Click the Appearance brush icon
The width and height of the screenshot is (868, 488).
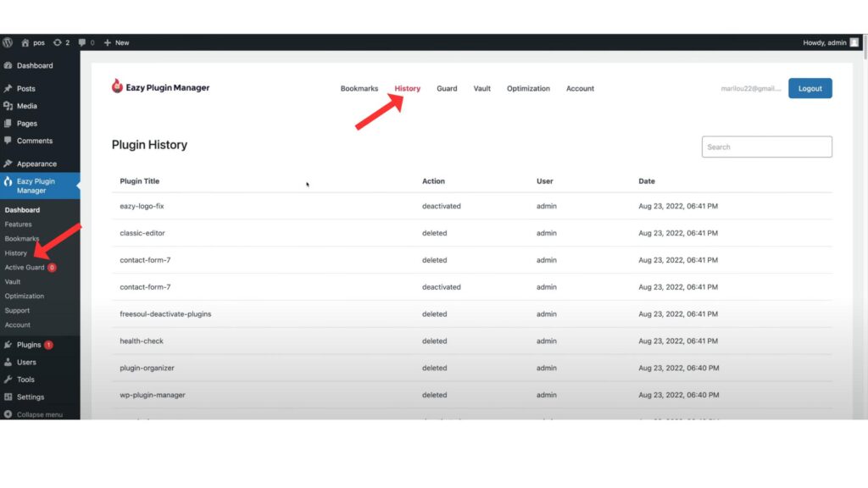[8, 164]
